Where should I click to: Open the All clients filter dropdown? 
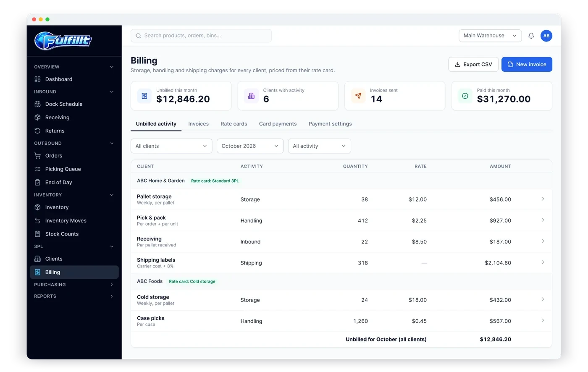171,146
